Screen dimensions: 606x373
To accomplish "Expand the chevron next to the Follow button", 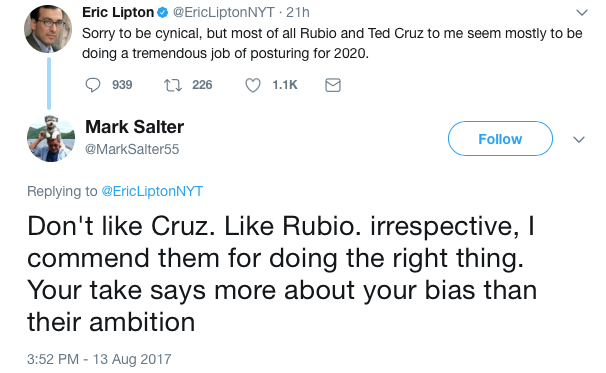I will (579, 139).
